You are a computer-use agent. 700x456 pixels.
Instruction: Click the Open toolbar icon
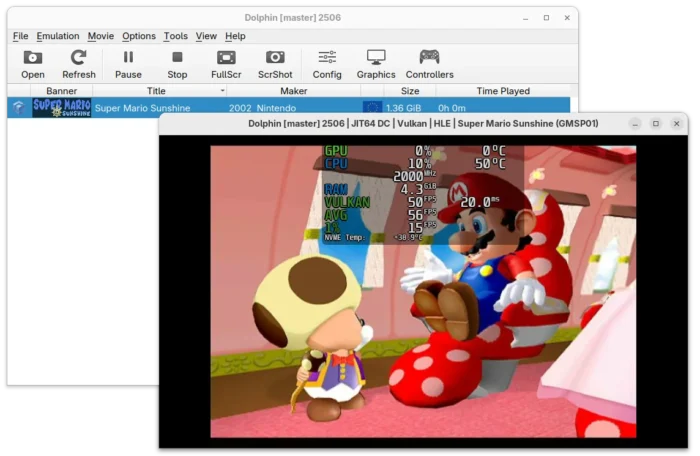tap(33, 64)
